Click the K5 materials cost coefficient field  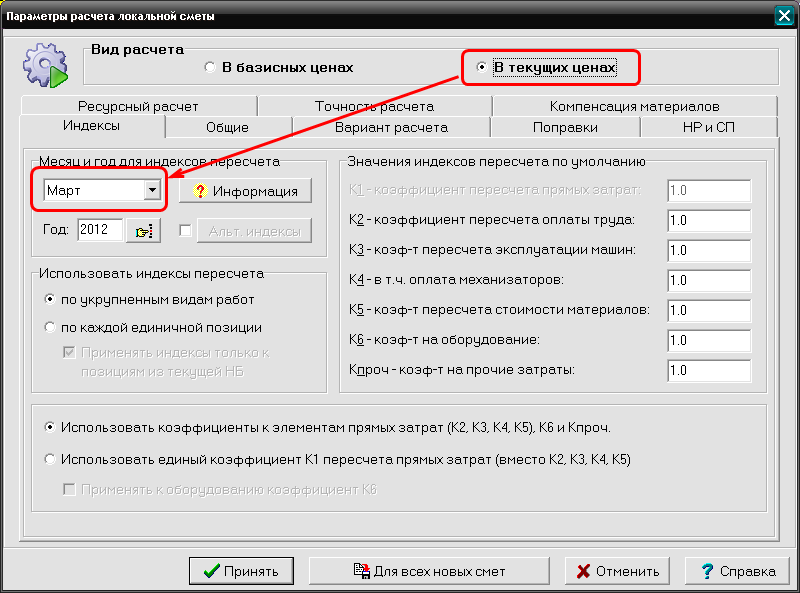click(709, 311)
